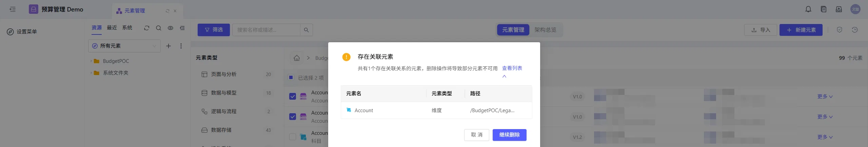Open the download inbox icon in header

tap(839, 9)
